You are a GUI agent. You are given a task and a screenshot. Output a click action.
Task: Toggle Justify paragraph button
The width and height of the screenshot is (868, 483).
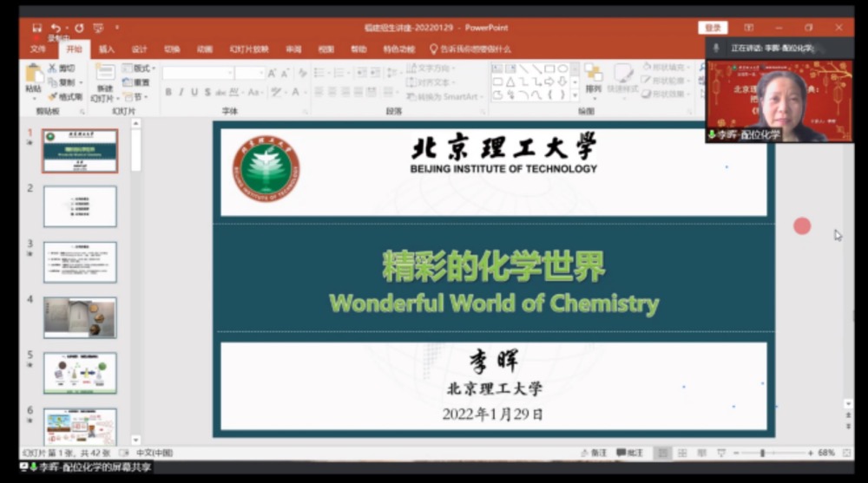[x=358, y=92]
